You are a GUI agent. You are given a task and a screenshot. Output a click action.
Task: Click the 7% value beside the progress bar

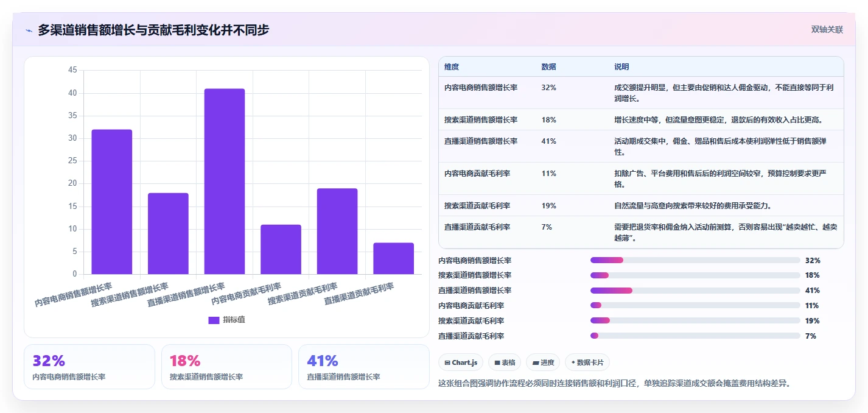(810, 336)
